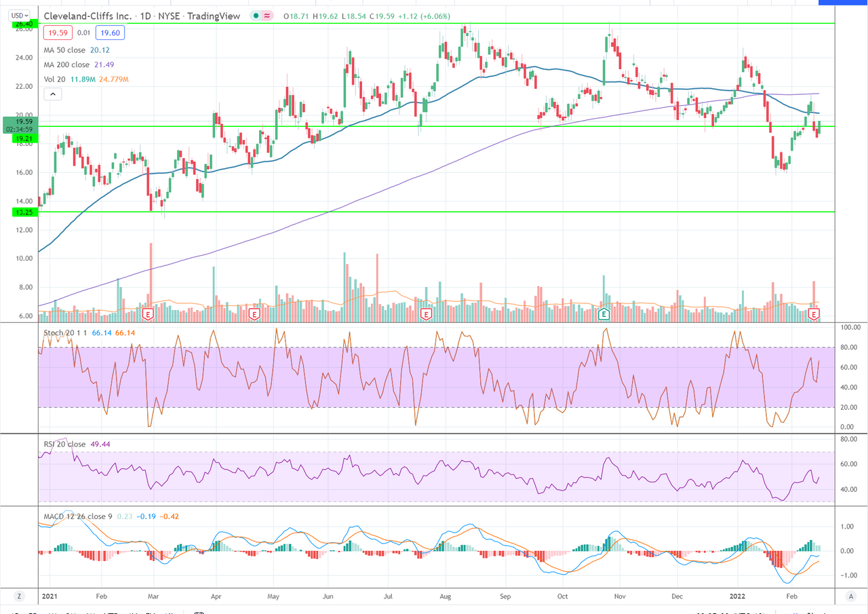
Task: Open the USD currency dropdown
Action: tap(20, 15)
